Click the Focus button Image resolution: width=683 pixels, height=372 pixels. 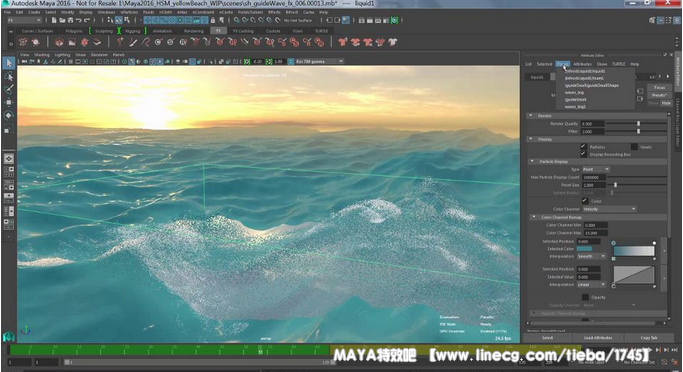[659, 88]
